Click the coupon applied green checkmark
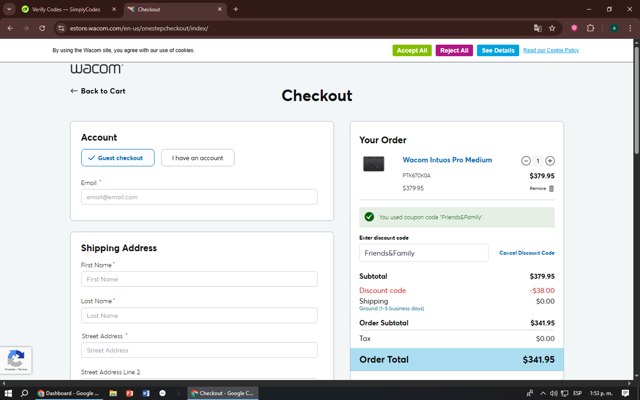Viewport: 640px width, 400px height. point(369,217)
